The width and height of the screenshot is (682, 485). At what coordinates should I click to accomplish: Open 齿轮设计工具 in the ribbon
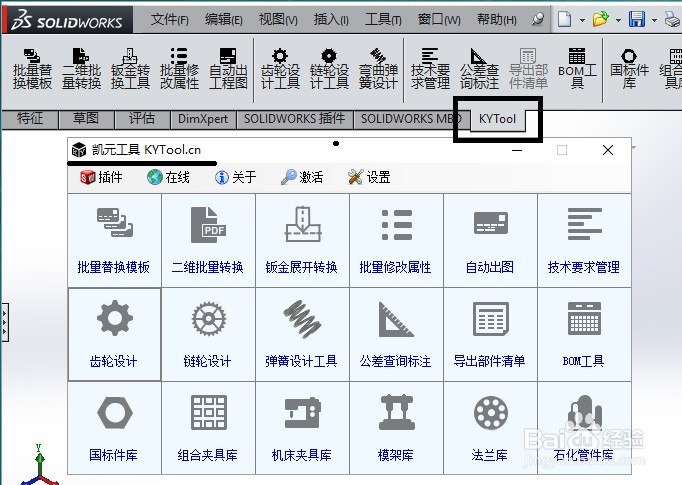coord(280,68)
